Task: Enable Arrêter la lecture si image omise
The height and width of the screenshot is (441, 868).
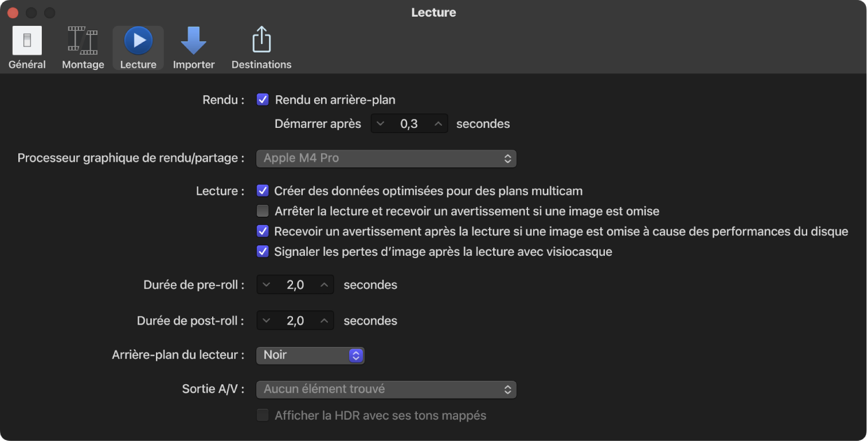Action: (263, 211)
